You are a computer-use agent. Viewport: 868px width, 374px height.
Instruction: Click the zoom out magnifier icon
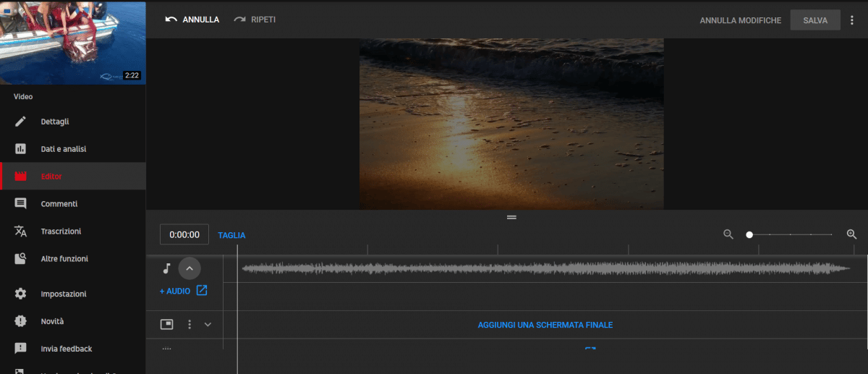(728, 234)
